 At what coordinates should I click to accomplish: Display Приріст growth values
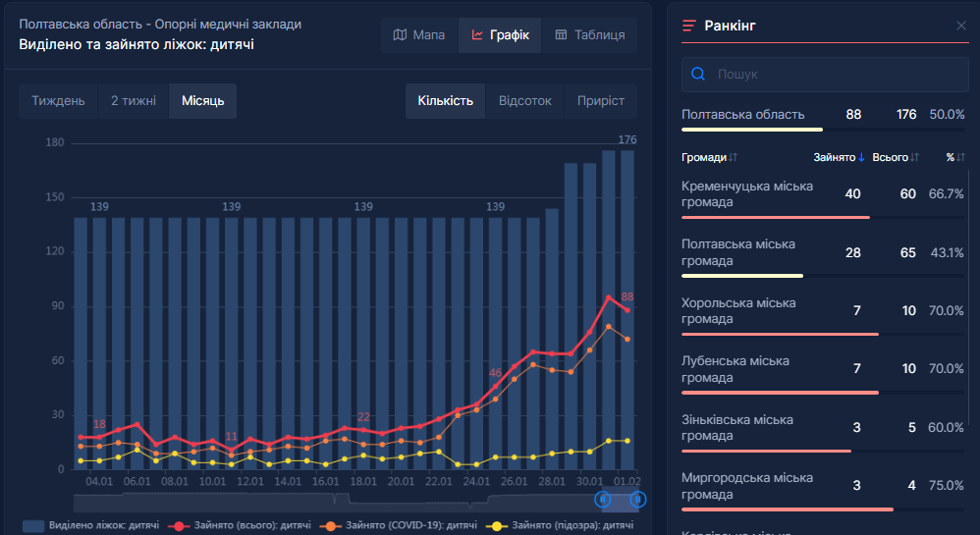[x=601, y=101]
